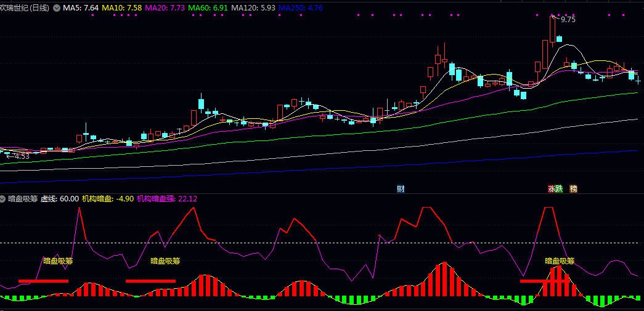644x311 pixels.
Task: Open the 财 financial event marker
Action: click(401, 188)
